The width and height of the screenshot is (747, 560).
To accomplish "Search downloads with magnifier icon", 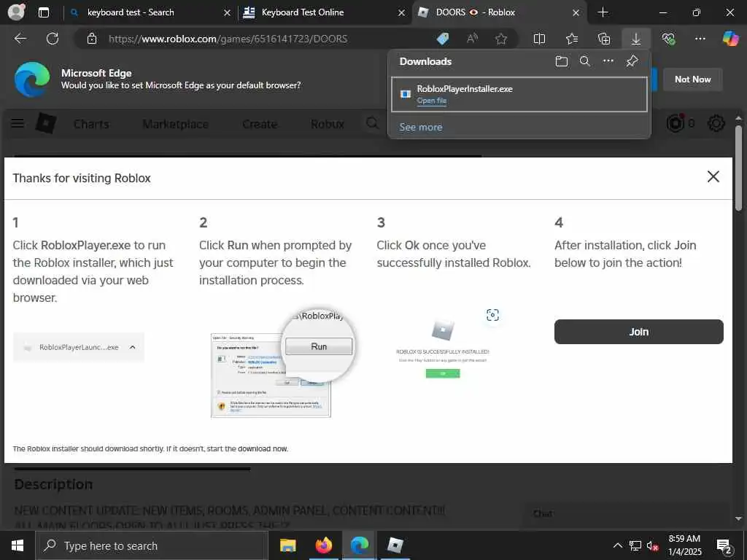I will click(585, 61).
